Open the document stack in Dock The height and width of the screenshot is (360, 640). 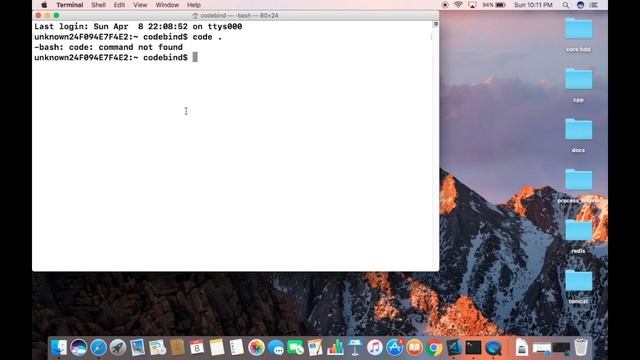point(522,348)
